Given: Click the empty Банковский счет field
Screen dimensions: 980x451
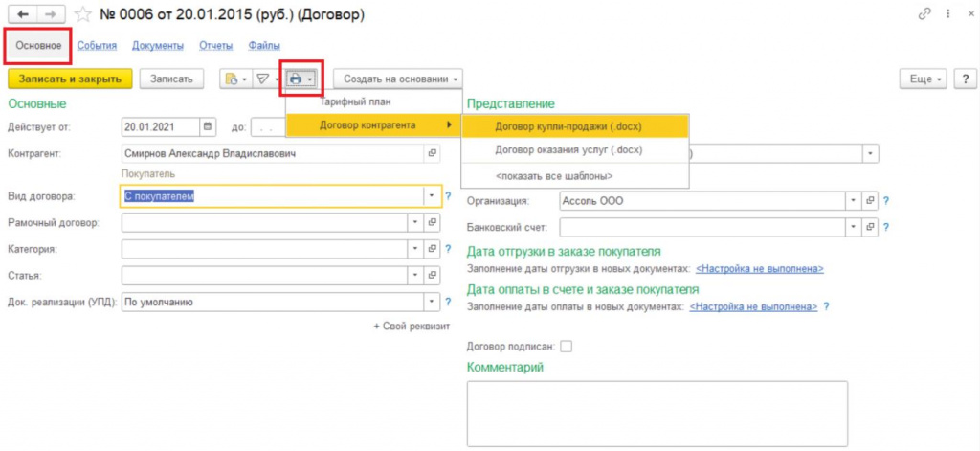Looking at the screenshot, I should coord(703,227).
